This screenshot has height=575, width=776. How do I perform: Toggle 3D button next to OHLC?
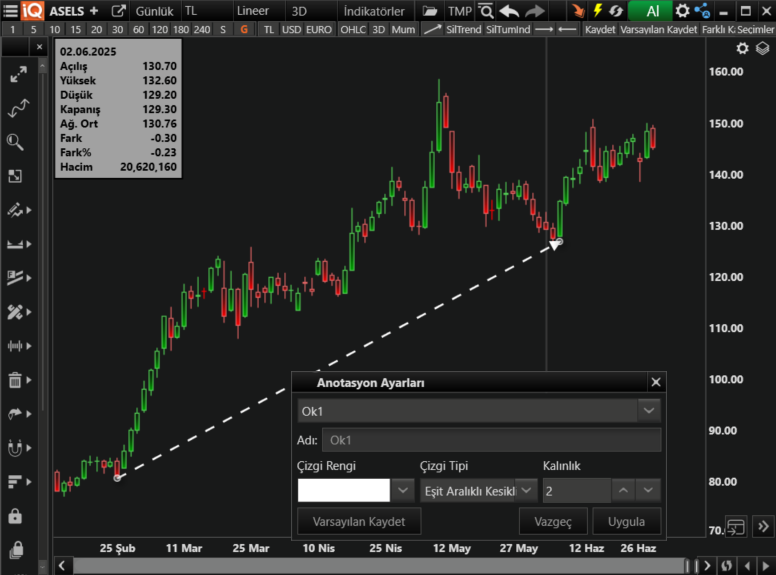(379, 30)
